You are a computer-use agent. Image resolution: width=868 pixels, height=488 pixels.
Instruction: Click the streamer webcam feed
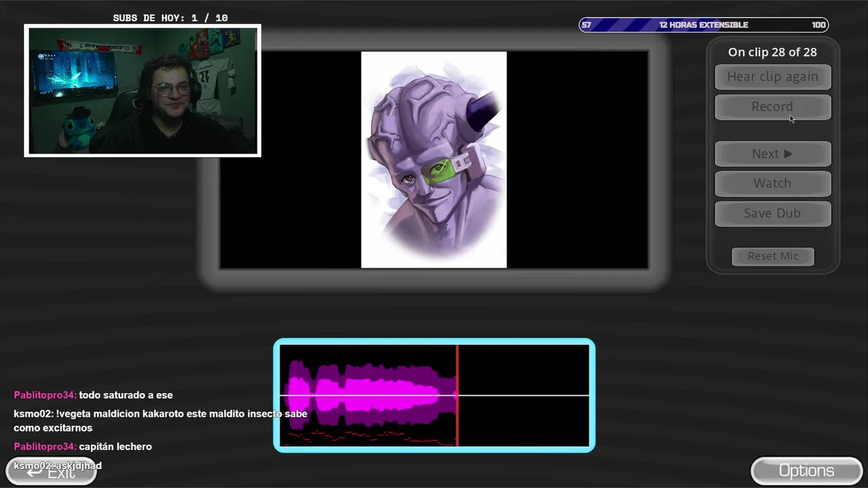point(142,91)
